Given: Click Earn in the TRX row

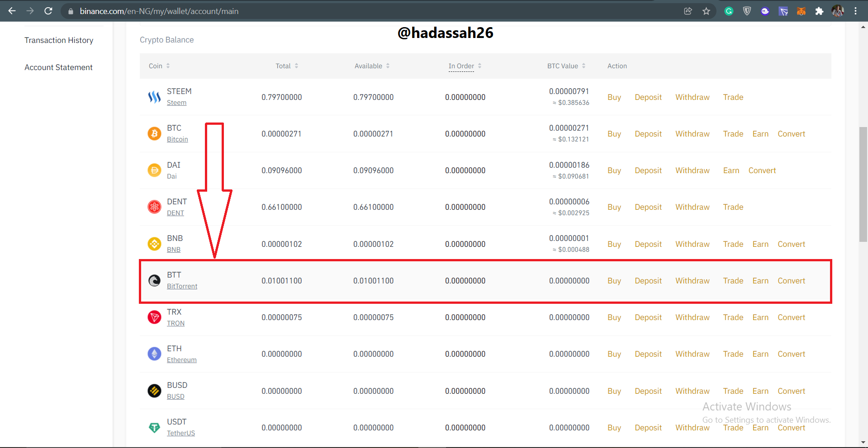Looking at the screenshot, I should coord(760,317).
